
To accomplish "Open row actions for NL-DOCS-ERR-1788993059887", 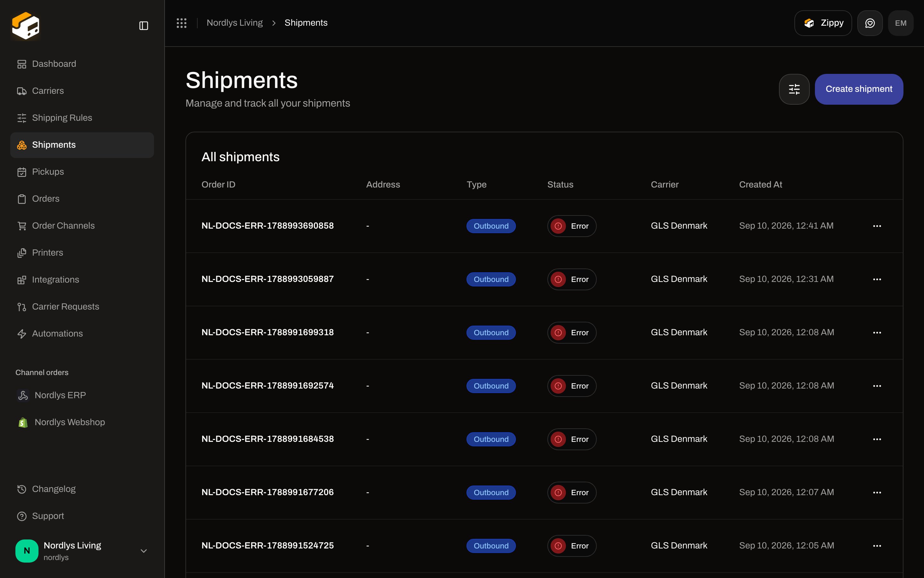I will pos(877,279).
